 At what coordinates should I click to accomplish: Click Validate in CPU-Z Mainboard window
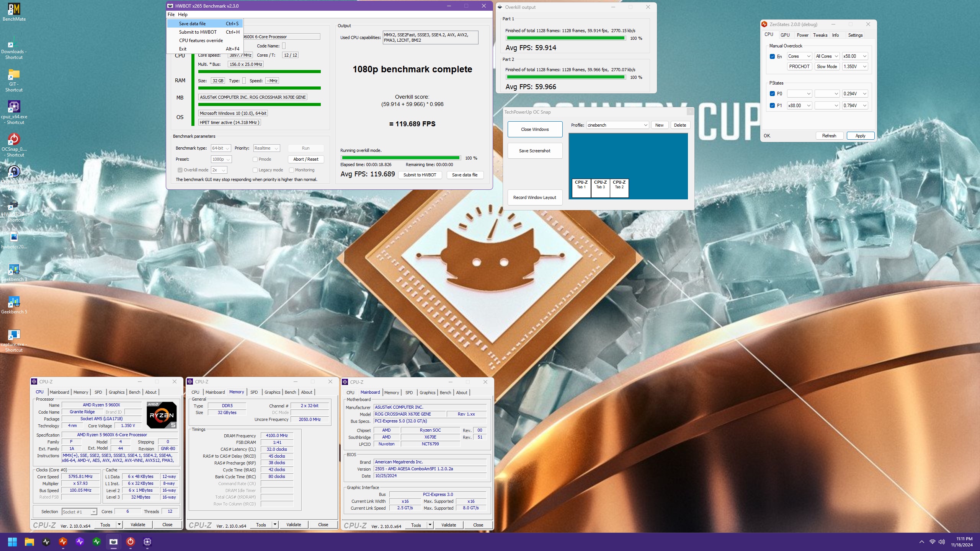(449, 525)
